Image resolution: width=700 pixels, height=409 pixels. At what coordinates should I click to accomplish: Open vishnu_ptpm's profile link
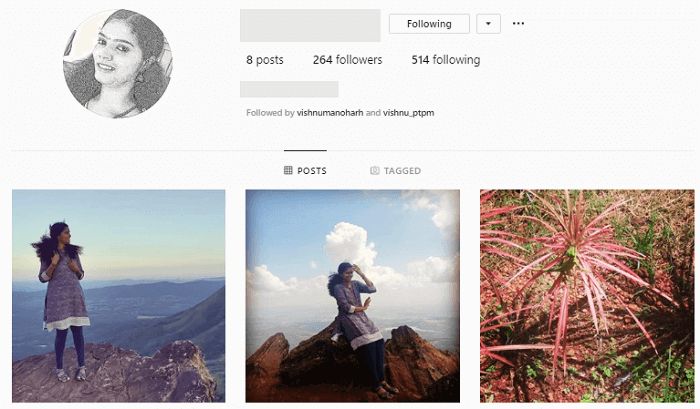click(x=408, y=113)
